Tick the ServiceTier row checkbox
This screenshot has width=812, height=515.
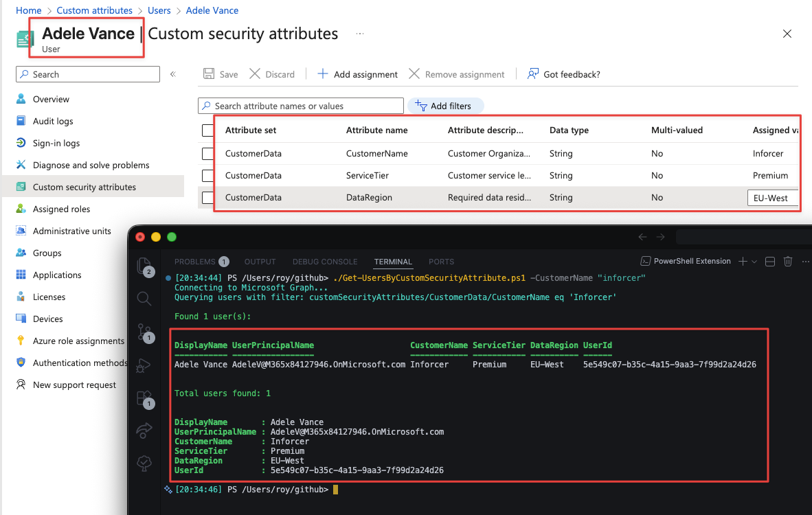tap(207, 176)
